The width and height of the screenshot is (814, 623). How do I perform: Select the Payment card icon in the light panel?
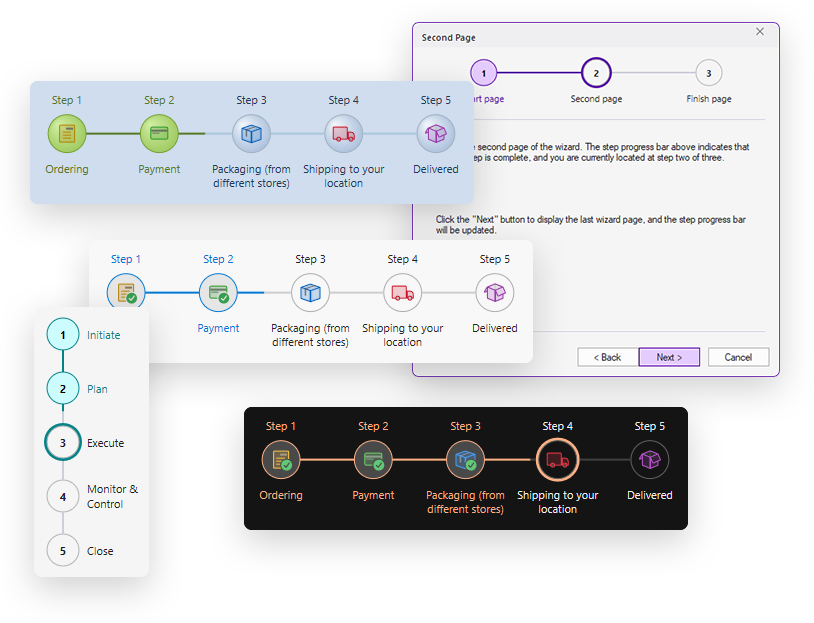[218, 292]
